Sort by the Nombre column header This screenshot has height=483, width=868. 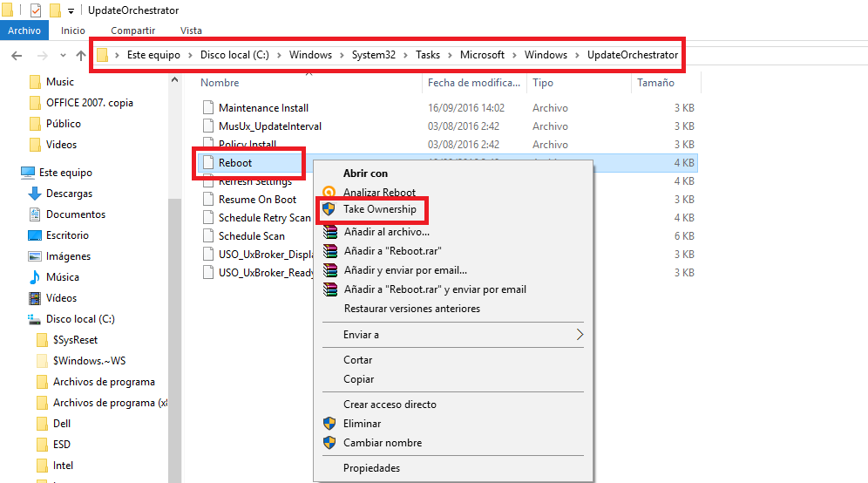tap(220, 83)
